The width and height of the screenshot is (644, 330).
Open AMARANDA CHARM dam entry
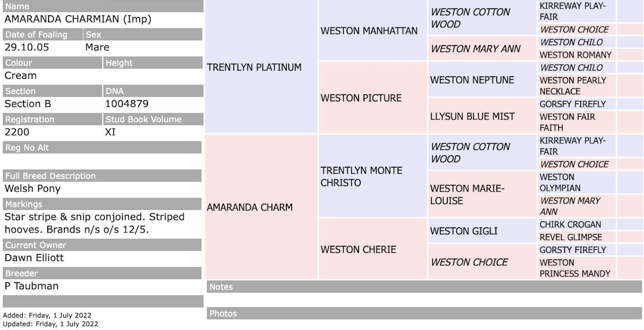pos(250,207)
